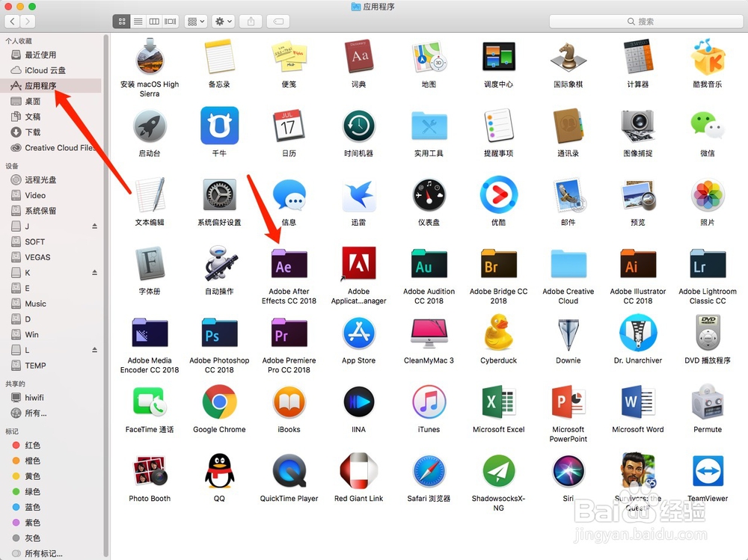Switch to Cover Flow view mode
The height and width of the screenshot is (560, 748).
coord(171,21)
